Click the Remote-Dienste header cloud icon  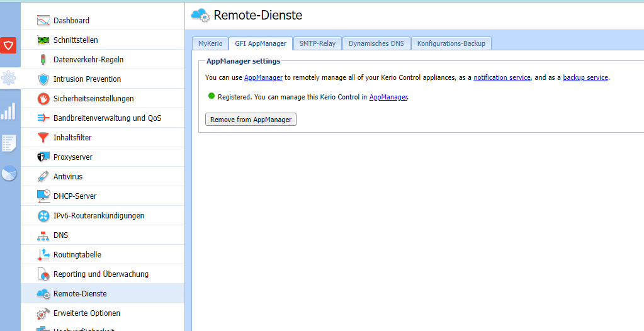click(200, 15)
